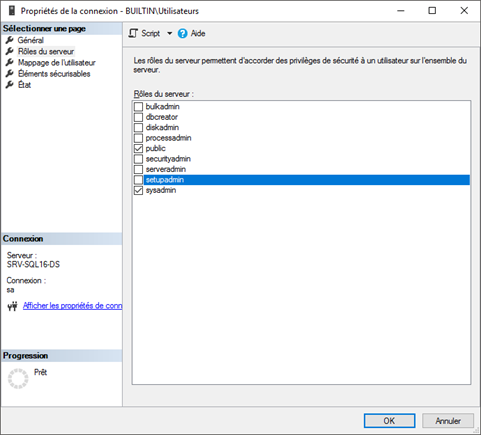Image resolution: width=481 pixels, height=435 pixels.
Task: Click the Script scroll icon in toolbar
Action: tap(133, 33)
